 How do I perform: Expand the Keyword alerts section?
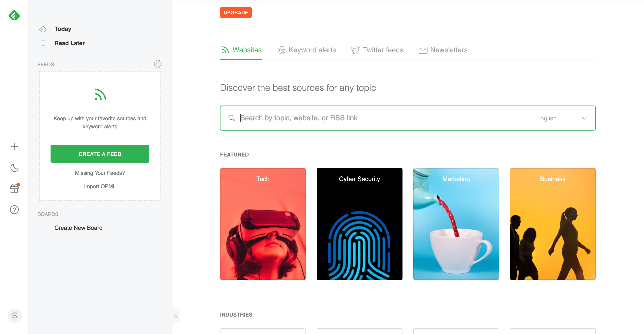click(x=306, y=50)
